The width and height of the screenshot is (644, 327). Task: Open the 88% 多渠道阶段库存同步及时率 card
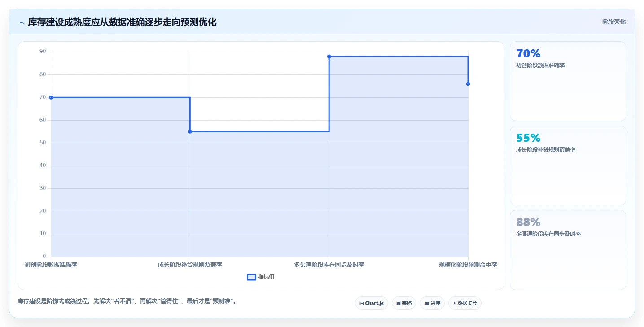click(x=568, y=250)
